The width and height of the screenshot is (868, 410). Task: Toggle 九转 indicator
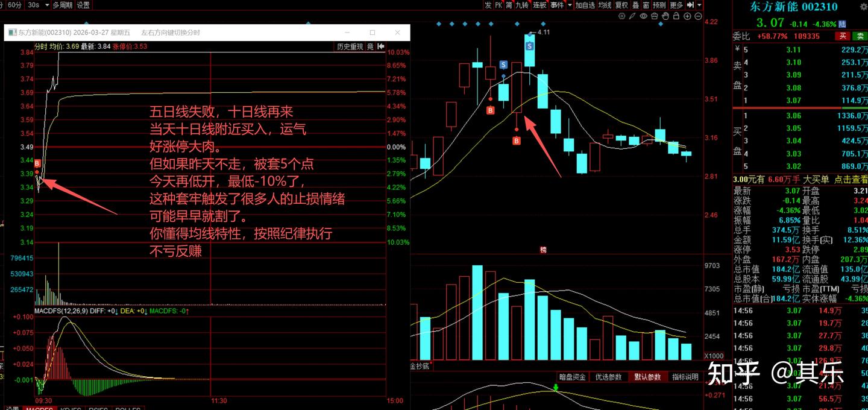point(522,5)
